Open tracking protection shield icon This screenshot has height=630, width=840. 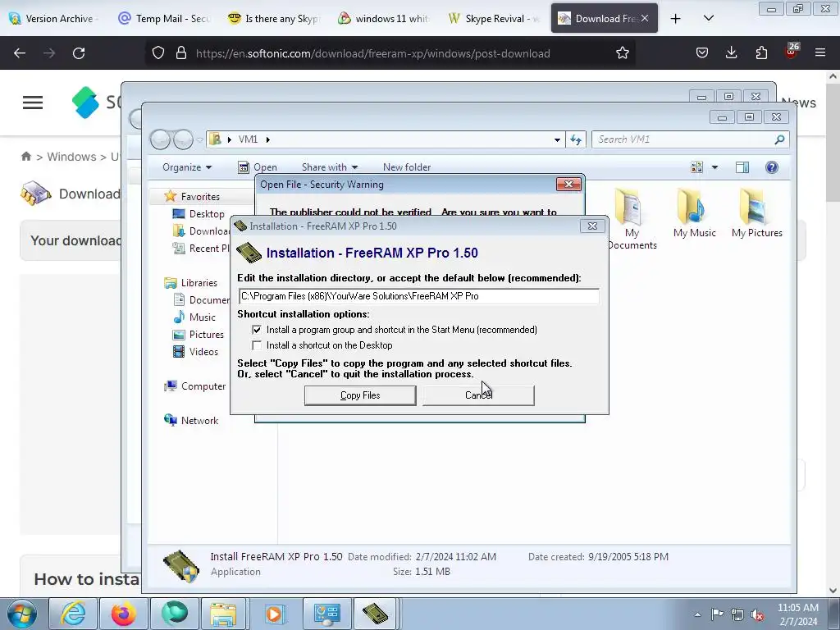(x=158, y=53)
